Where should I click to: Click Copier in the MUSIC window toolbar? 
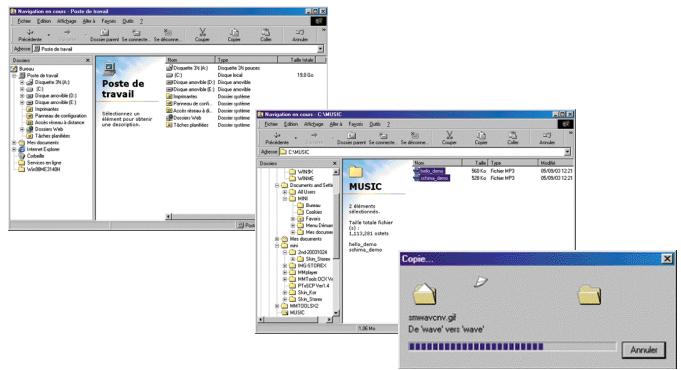point(481,138)
